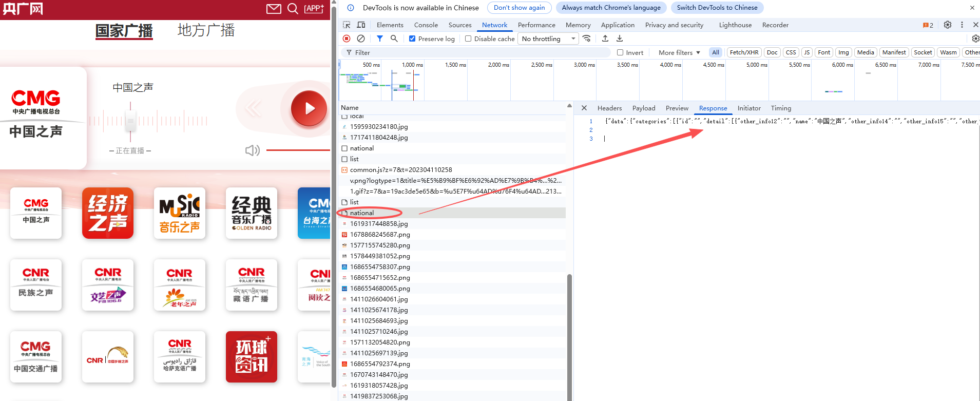Toggle the device toolbar icon
Image resolution: width=980 pixels, height=401 pixels.
[361, 25]
